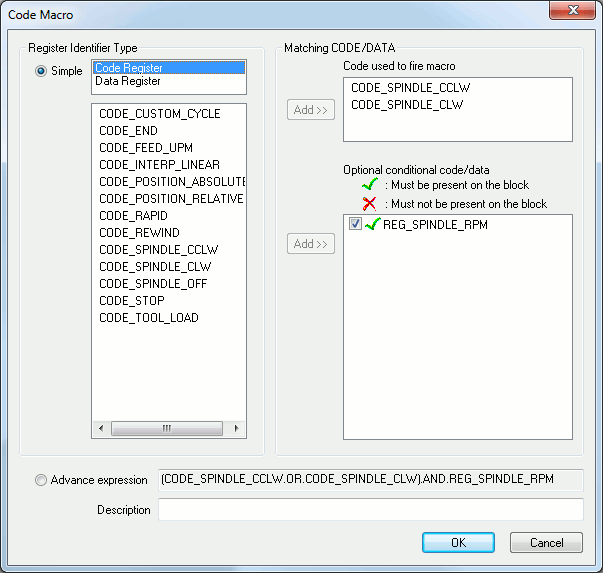The image size is (603, 573).
Task: Click the horizontal scrollbar thumb in code list
Action: point(167,428)
